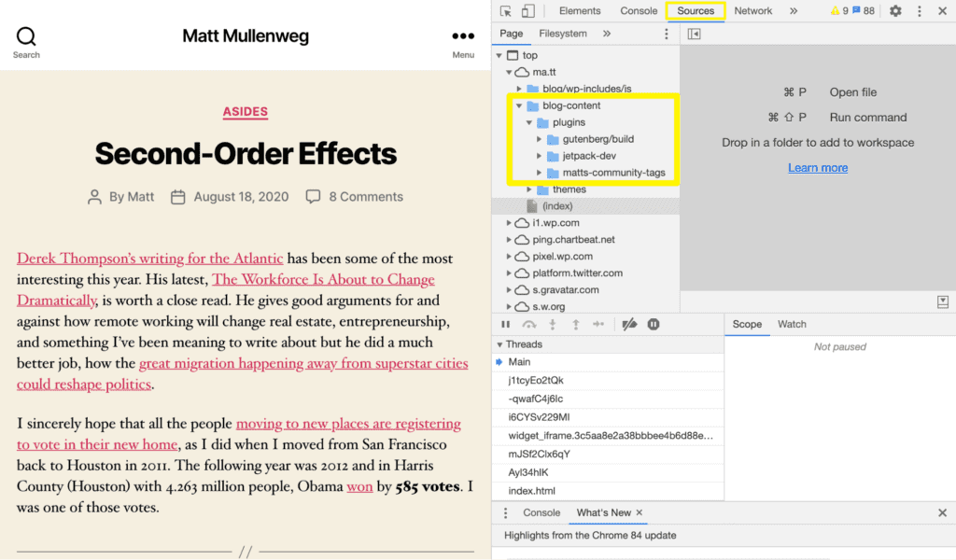Show more DevTools panels

pyautogui.click(x=794, y=11)
